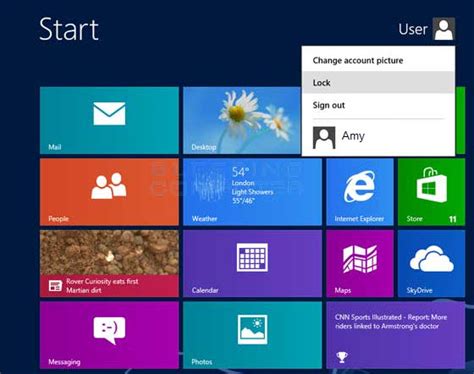Viewport: 474px width, 374px height.
Task: Open the Store tile
Action: (431, 192)
